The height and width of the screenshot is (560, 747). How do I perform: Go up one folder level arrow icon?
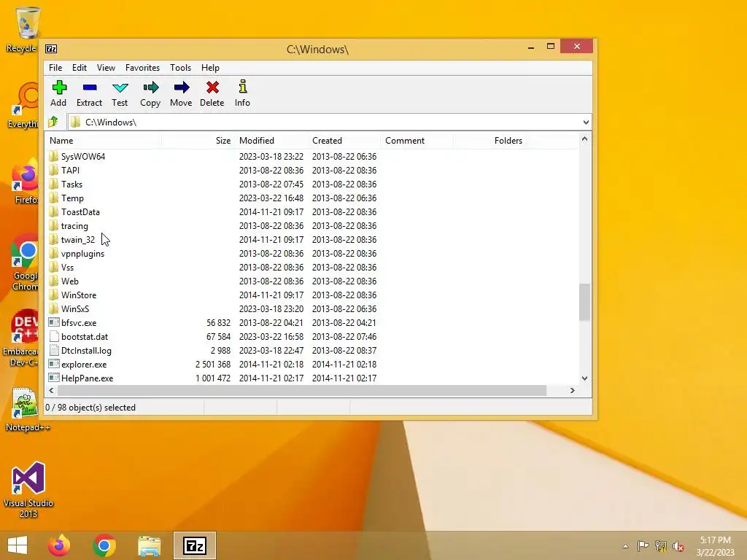click(53, 122)
